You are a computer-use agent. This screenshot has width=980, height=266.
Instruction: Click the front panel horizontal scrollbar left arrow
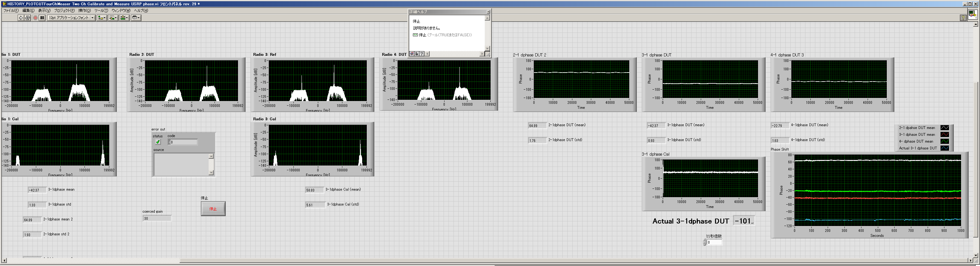pos(4,261)
